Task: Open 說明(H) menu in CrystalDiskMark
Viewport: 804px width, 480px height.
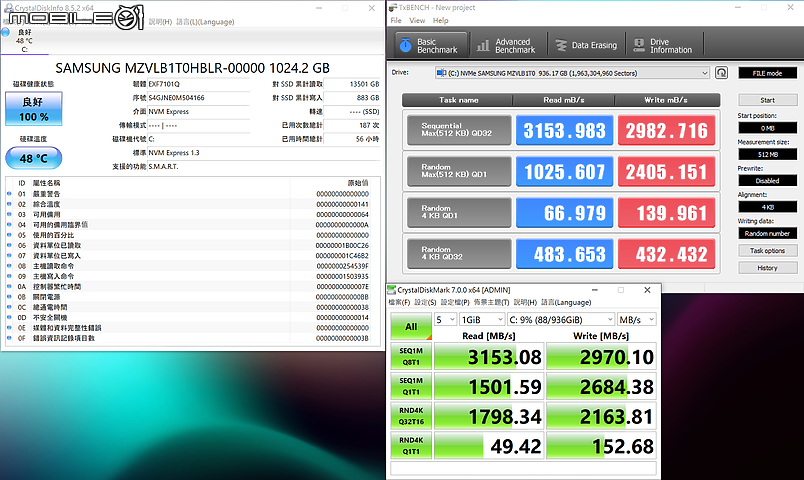Action: 525,303
